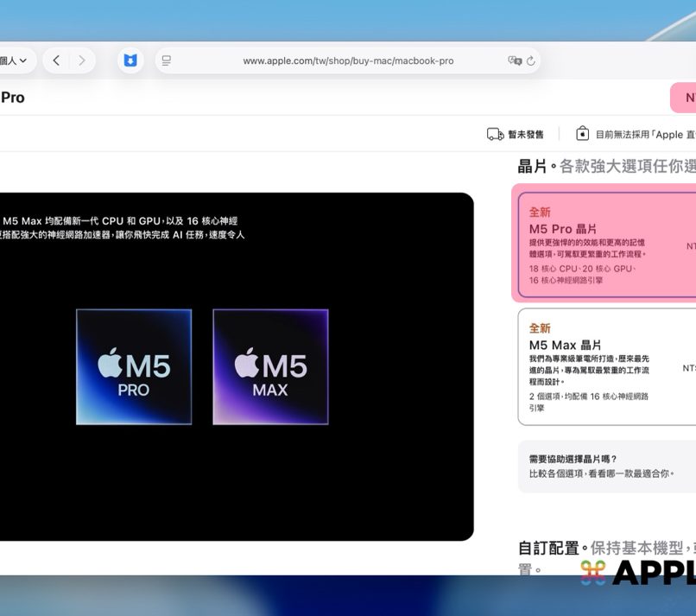
Task: Click the Safari back arrow button
Action: tap(56, 60)
